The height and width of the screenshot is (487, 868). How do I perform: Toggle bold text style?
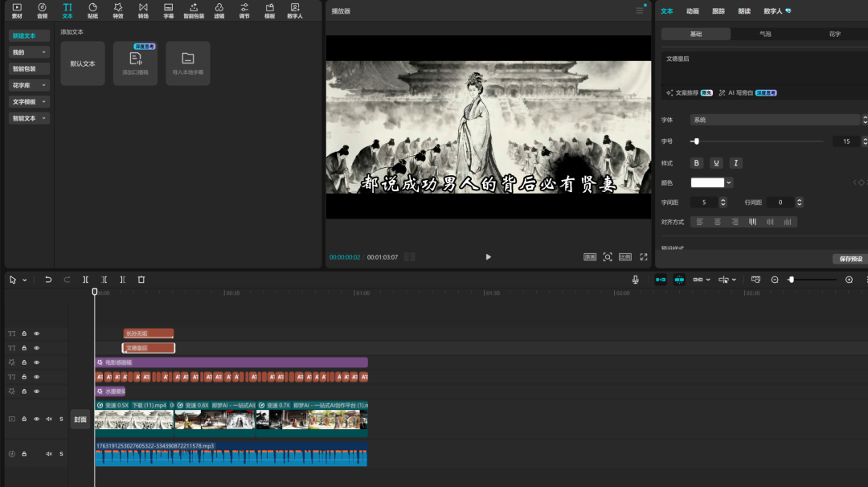coord(698,163)
